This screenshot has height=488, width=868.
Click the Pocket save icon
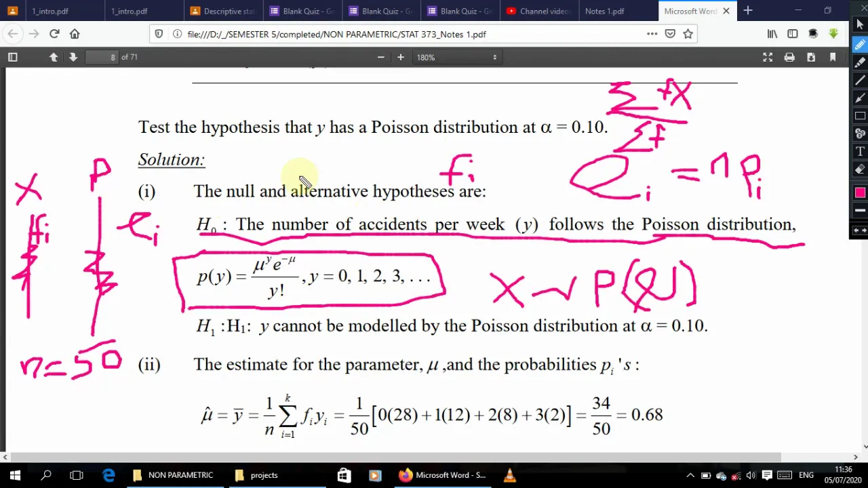click(670, 34)
